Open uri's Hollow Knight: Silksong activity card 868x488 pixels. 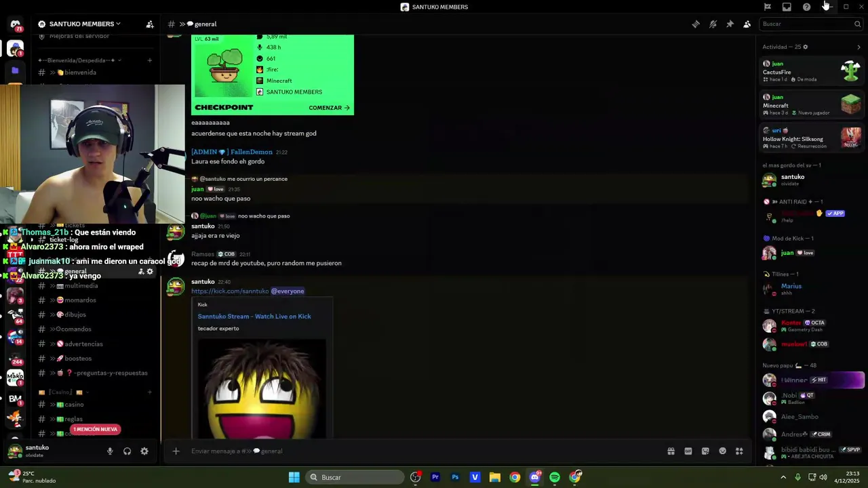pos(811,138)
